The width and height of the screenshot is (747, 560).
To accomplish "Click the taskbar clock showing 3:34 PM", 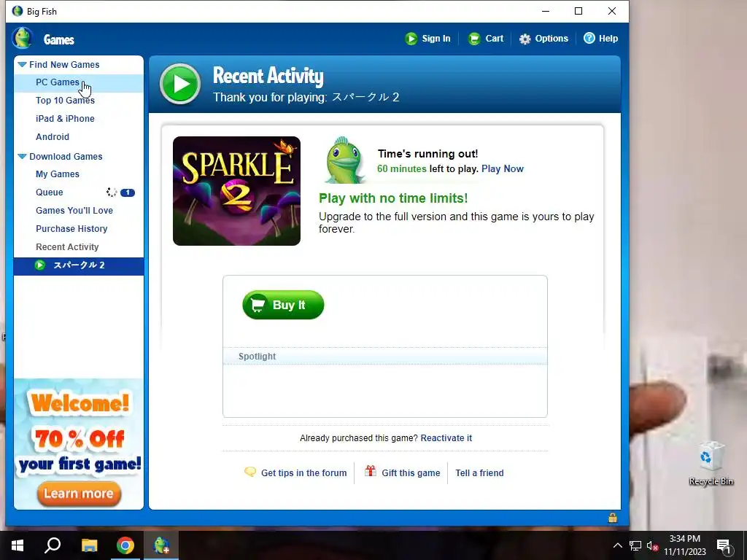I will 684,545.
